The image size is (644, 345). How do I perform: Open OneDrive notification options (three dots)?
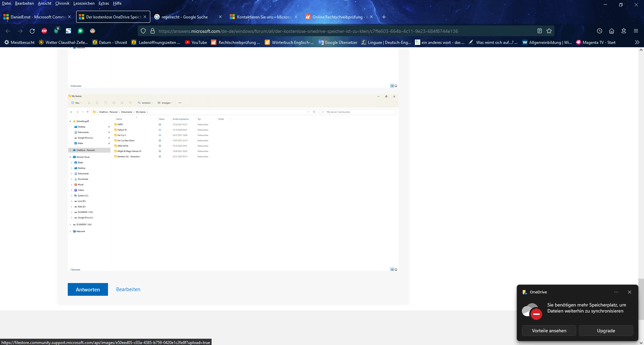tap(616, 292)
